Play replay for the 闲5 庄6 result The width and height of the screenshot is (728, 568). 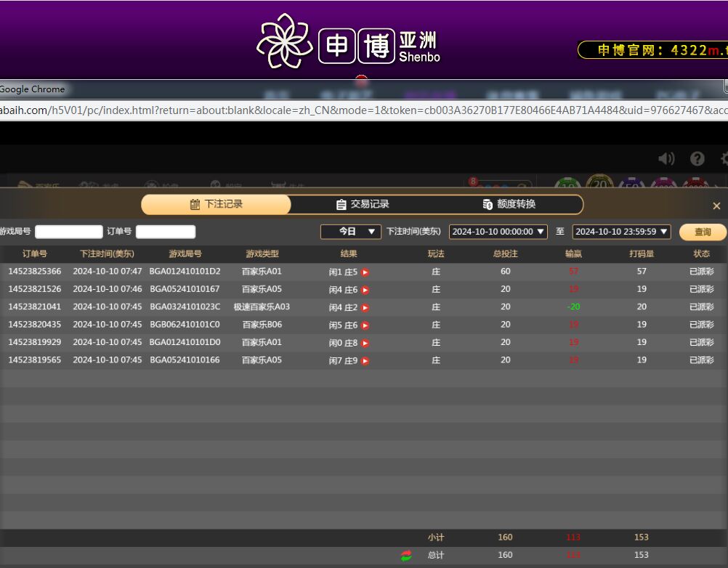click(x=365, y=325)
